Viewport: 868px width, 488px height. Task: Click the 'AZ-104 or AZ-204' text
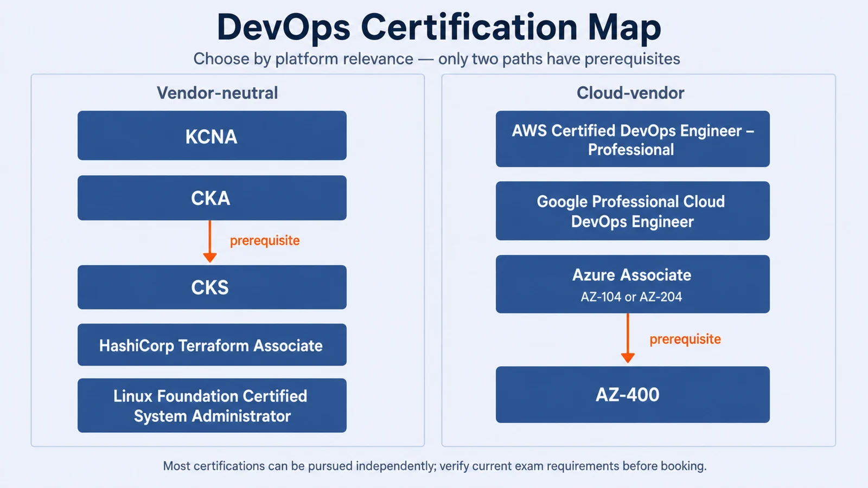coord(631,297)
